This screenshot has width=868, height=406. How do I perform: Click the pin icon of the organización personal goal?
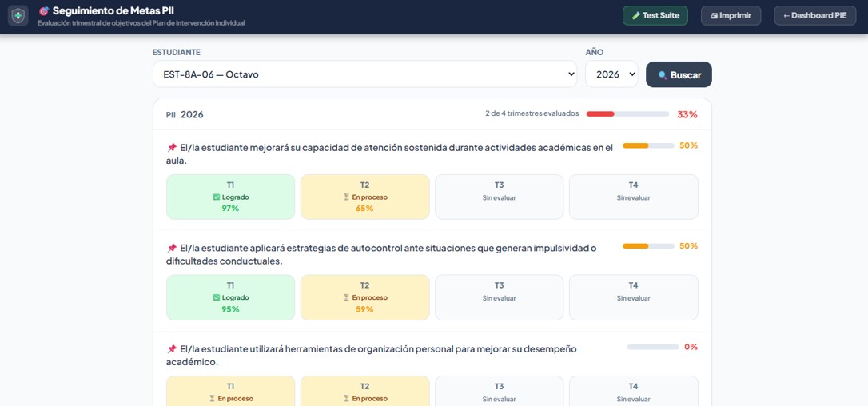pyautogui.click(x=172, y=349)
